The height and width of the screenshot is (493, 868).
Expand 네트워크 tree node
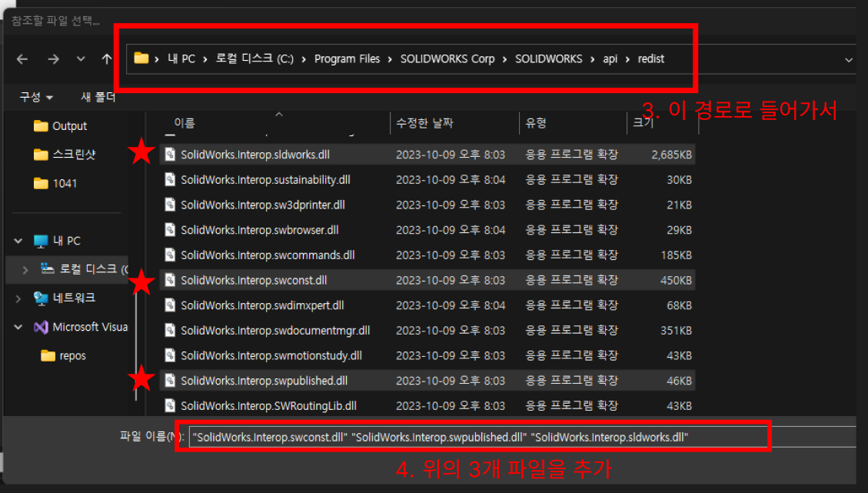tap(18, 298)
